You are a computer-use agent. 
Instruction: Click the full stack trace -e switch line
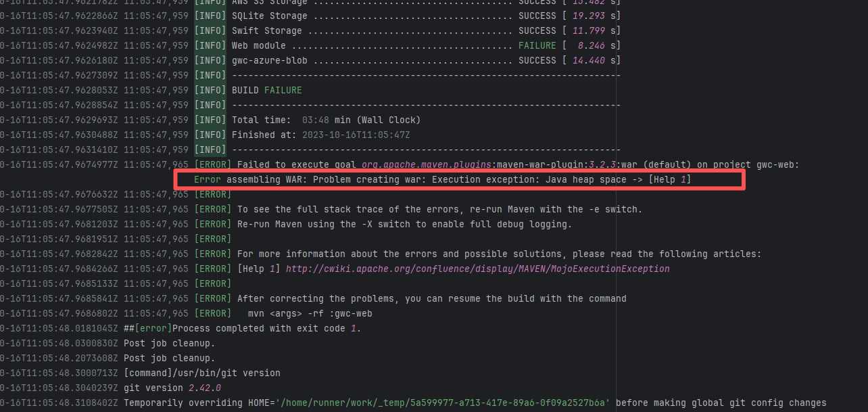click(x=439, y=209)
